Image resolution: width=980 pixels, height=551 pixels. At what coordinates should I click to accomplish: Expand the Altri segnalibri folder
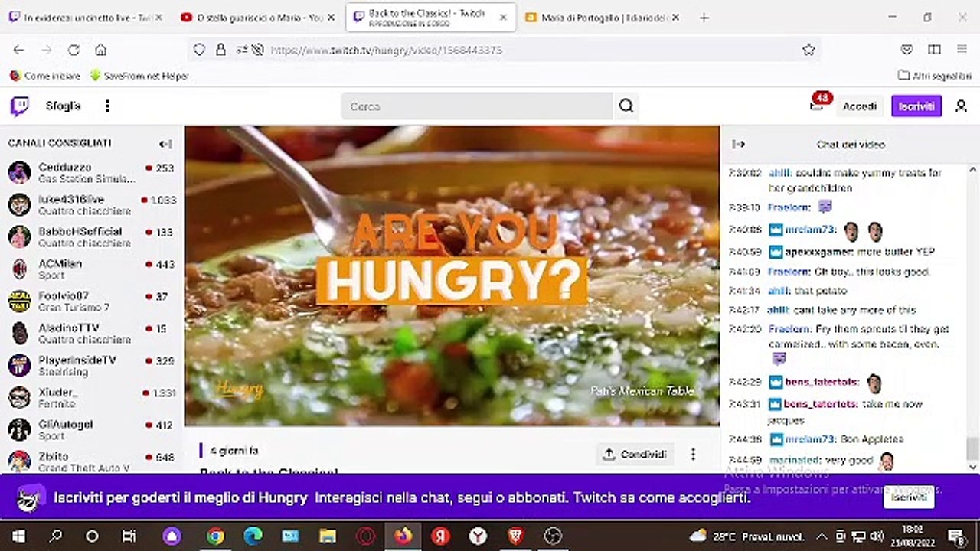[x=935, y=76]
